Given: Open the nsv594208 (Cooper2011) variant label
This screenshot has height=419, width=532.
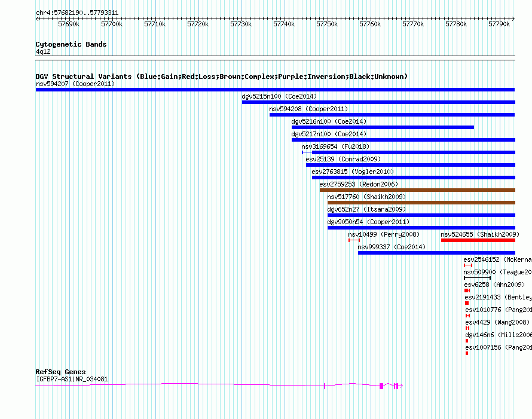Looking at the screenshot, I should [x=308, y=109].
